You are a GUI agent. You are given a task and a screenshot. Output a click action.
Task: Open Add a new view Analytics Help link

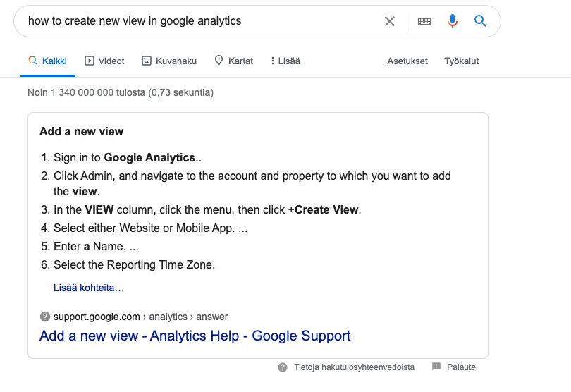click(195, 336)
